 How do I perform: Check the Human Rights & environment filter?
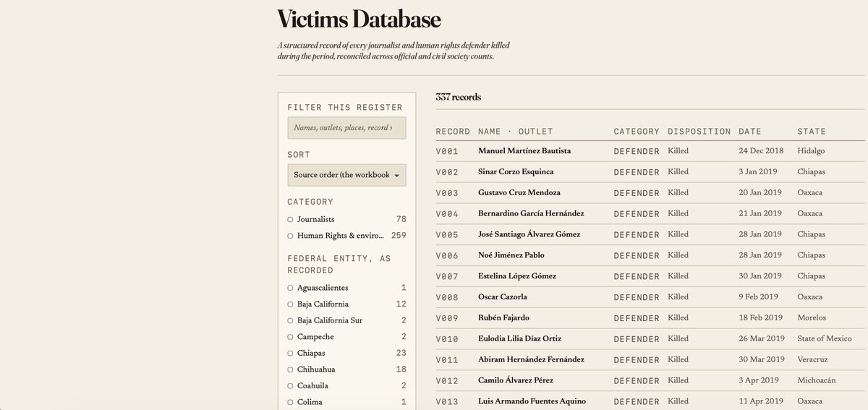(x=290, y=236)
